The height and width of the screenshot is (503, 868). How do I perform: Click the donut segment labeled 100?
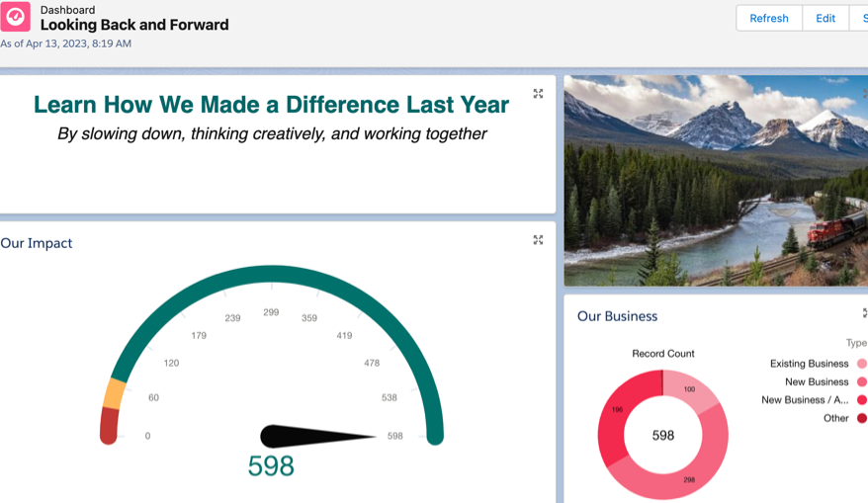click(690, 390)
